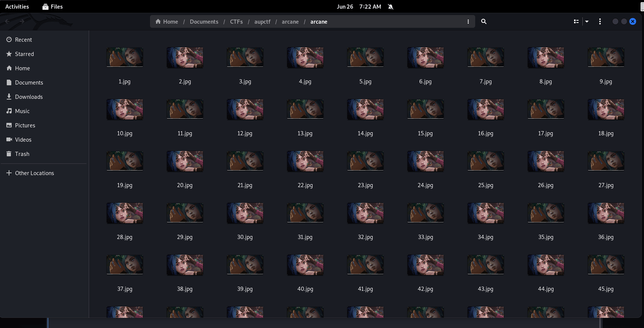Click the file name 44.jpg
Image resolution: width=644 pixels, height=328 pixels.
[x=546, y=289]
